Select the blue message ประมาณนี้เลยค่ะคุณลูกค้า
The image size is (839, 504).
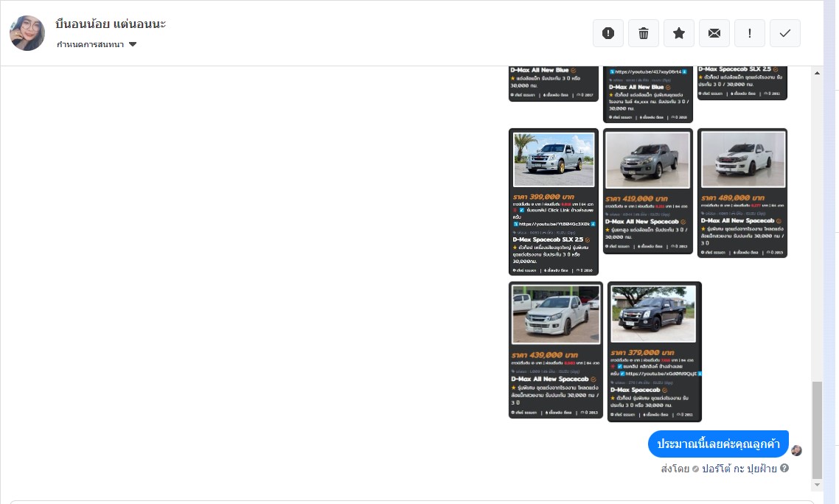point(718,444)
